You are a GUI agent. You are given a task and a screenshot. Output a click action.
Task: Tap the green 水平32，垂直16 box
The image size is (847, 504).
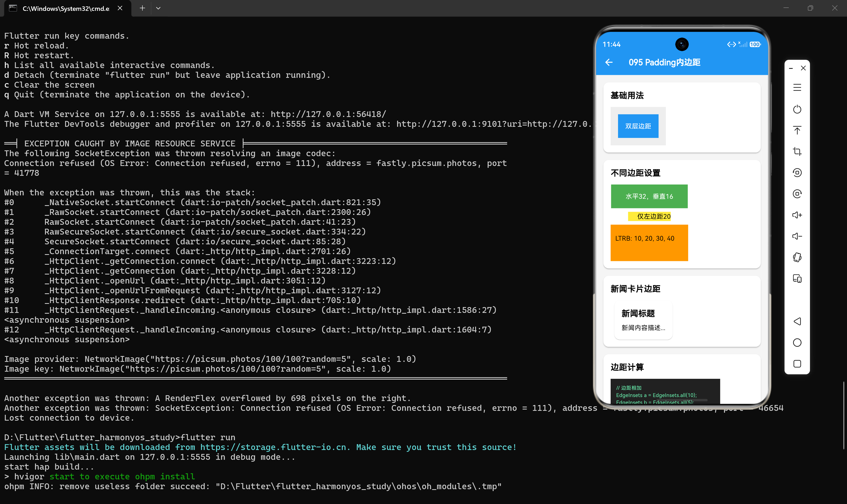[649, 196]
